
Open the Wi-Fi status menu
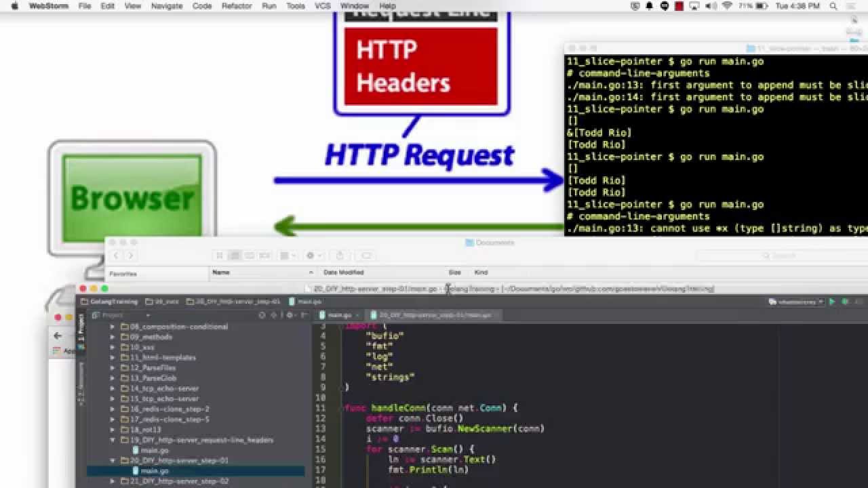point(726,6)
